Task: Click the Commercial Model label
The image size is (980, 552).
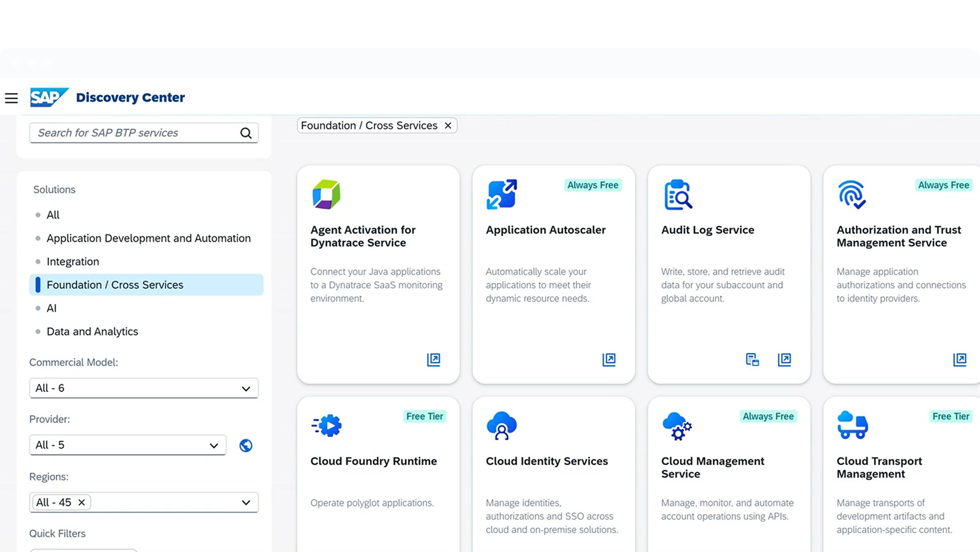Action: tap(74, 362)
